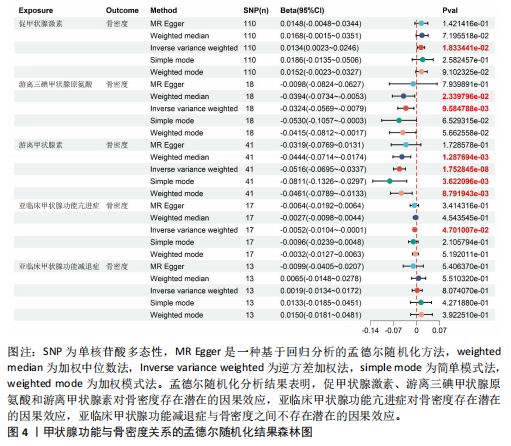Screen dimensions: 511x446
Task: Click the beta value 0.0019(-0.0134~0.0172)
Action: 321,291
